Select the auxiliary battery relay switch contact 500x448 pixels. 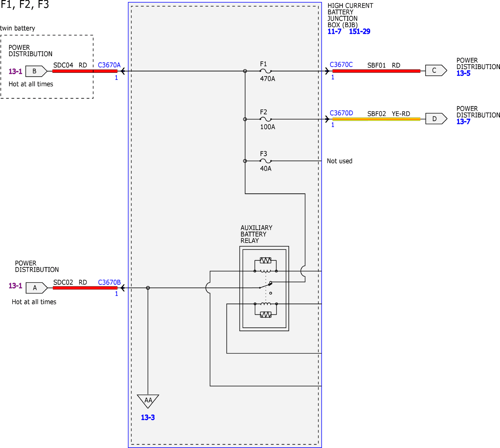[x=266, y=286]
